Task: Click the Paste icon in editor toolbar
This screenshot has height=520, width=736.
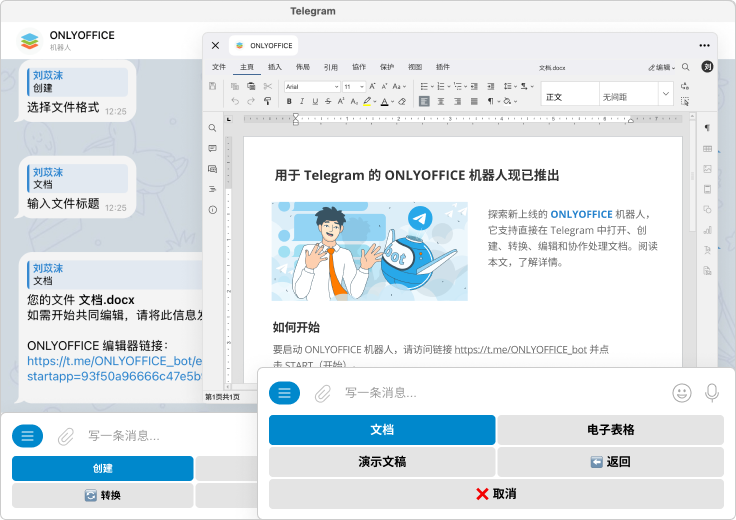Action: point(251,86)
